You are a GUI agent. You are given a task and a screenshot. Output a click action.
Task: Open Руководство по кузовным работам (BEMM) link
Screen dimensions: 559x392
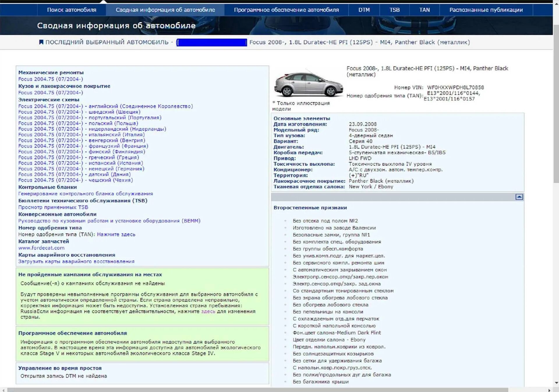coord(109,221)
